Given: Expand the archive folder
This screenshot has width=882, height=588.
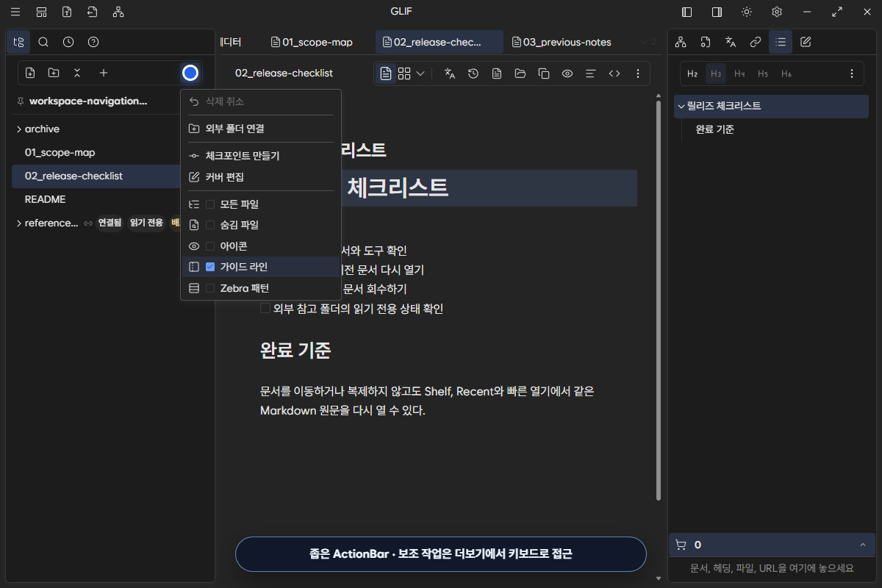Looking at the screenshot, I should pyautogui.click(x=18, y=129).
